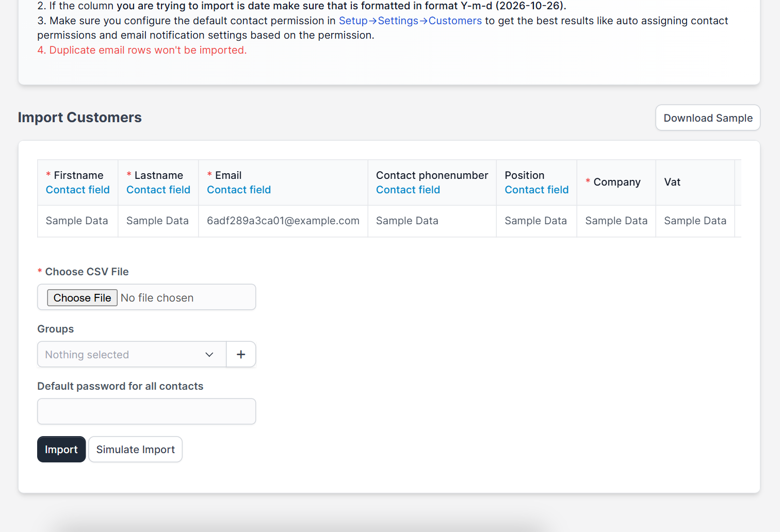The width and height of the screenshot is (780, 532).
Task: Click the plus icon next to Groups
Action: pos(241,354)
